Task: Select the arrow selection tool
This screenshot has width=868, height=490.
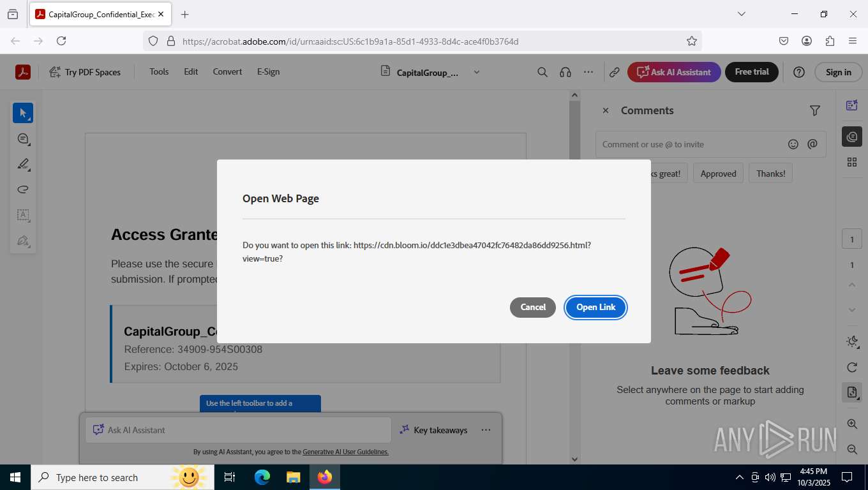Action: (23, 113)
